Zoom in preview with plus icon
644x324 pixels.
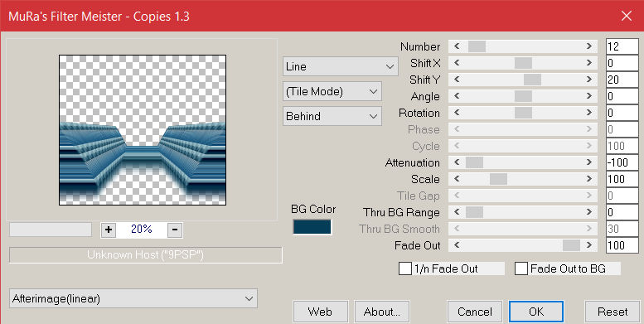109,230
